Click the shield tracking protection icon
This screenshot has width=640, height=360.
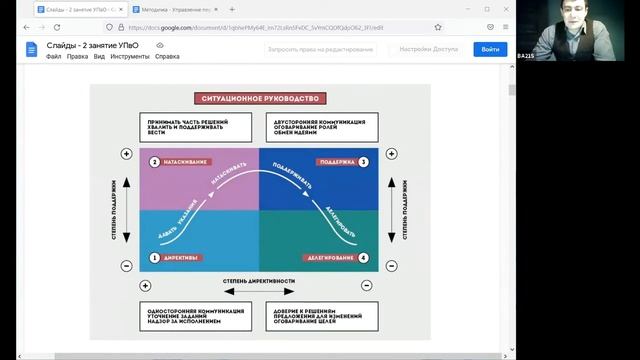click(x=109, y=27)
